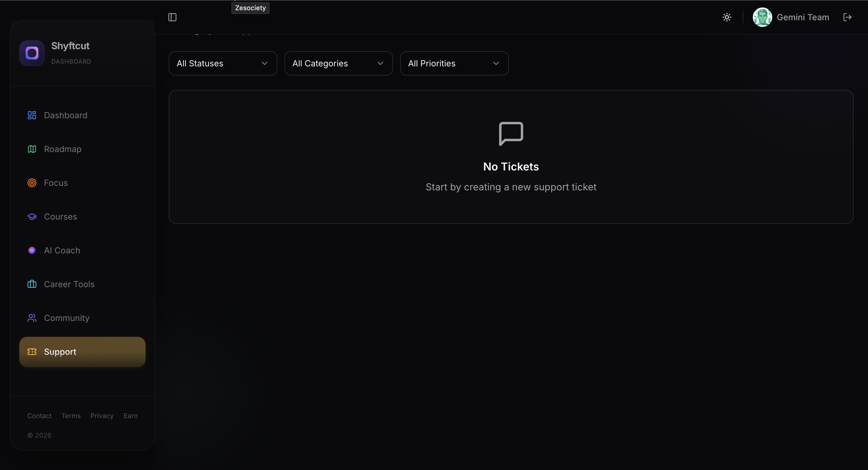Click the Earn footer link
The width and height of the screenshot is (868, 470).
[131, 416]
